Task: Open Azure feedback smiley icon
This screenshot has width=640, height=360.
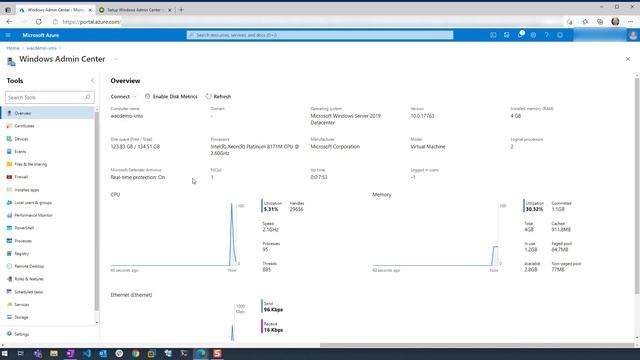Action: pyautogui.click(x=560, y=35)
